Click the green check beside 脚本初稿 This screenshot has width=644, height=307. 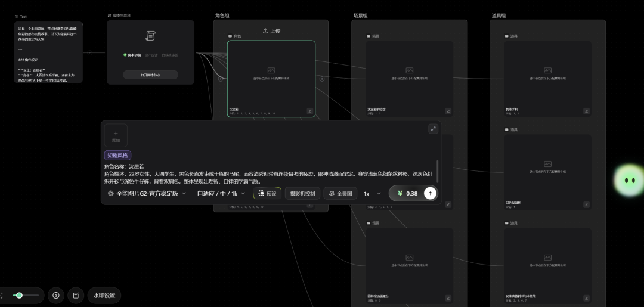tap(125, 55)
